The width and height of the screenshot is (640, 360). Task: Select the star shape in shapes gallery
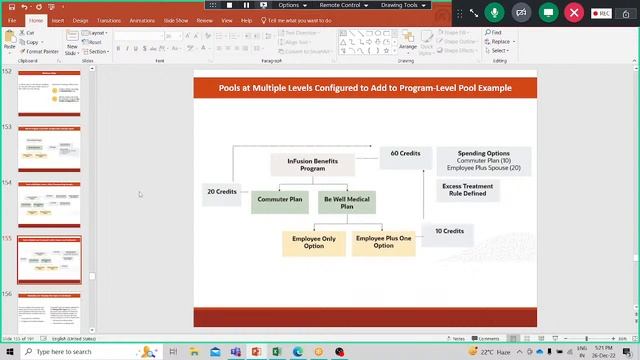[x=386, y=51]
